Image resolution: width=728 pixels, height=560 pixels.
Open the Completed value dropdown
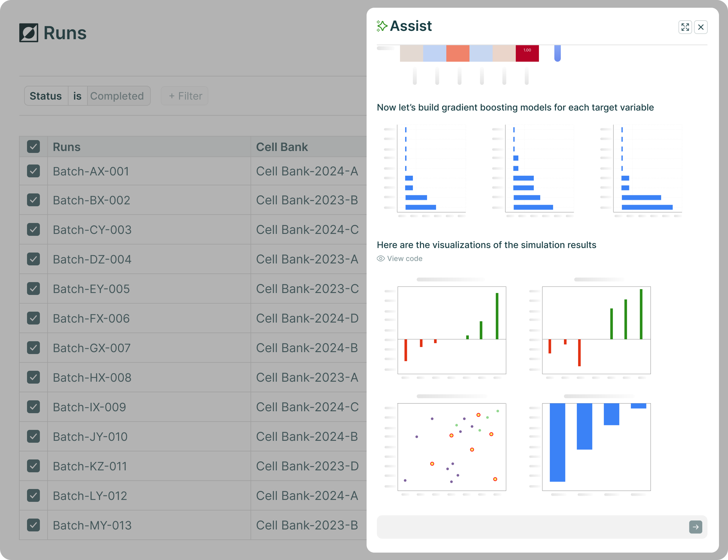point(117,96)
